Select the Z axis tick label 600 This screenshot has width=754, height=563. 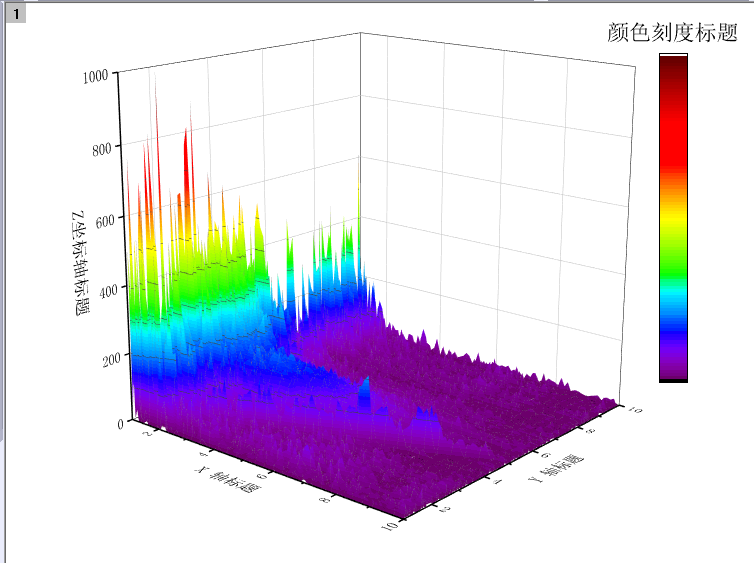click(105, 220)
